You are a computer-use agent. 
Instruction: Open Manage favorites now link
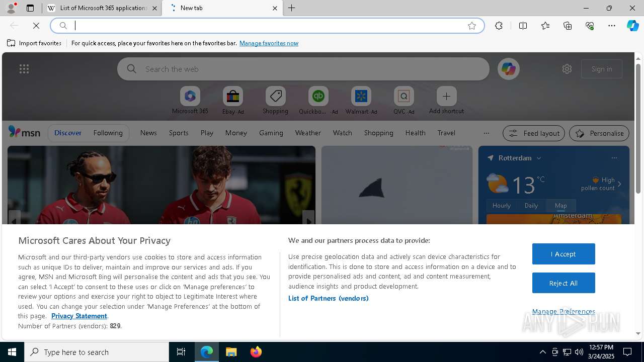tap(269, 43)
